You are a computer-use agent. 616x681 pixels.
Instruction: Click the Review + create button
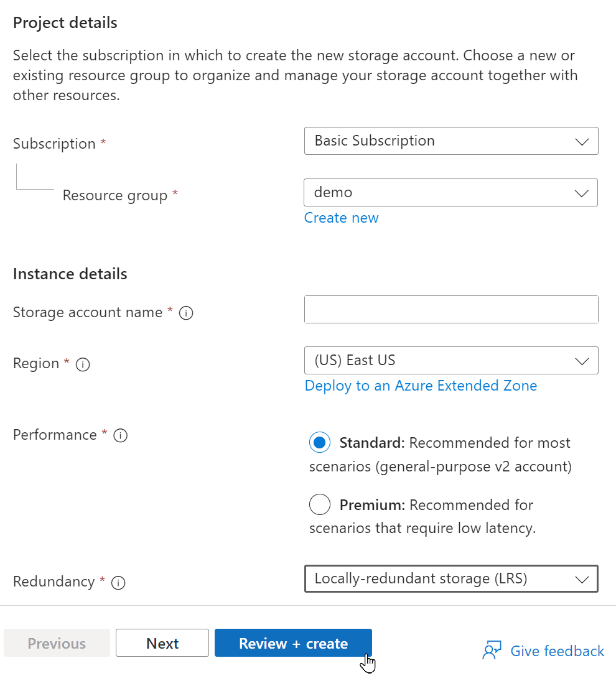click(x=292, y=642)
